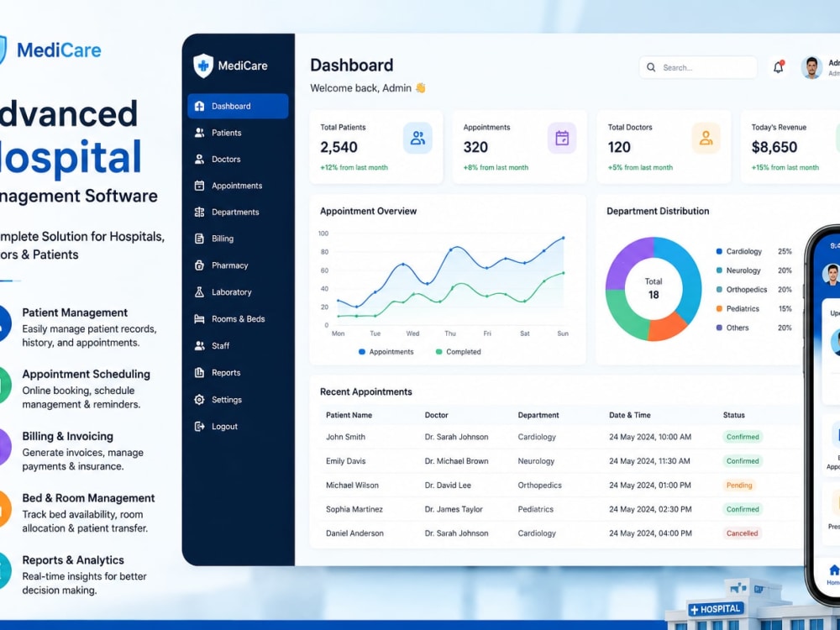Click the Billing document icon in sidebar

pyautogui.click(x=199, y=239)
